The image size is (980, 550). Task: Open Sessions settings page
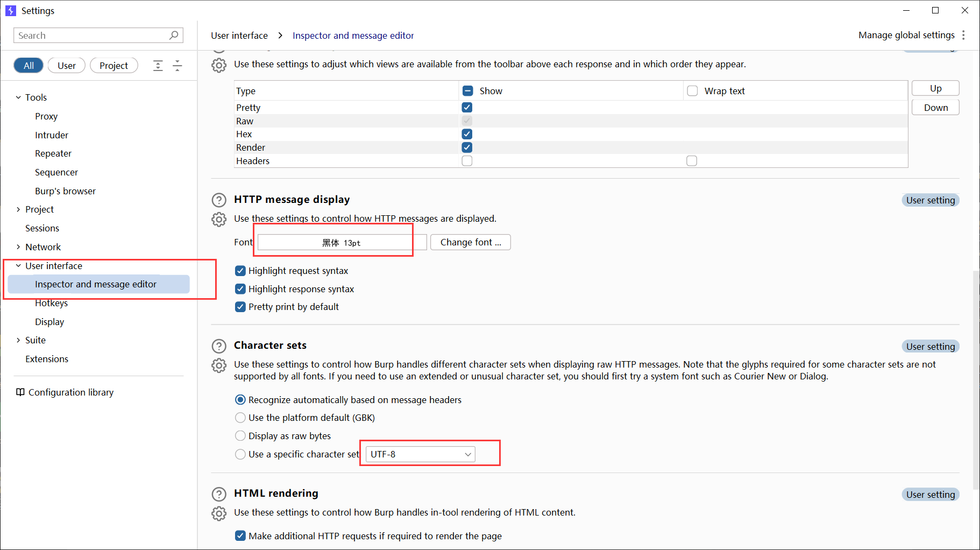pos(42,228)
